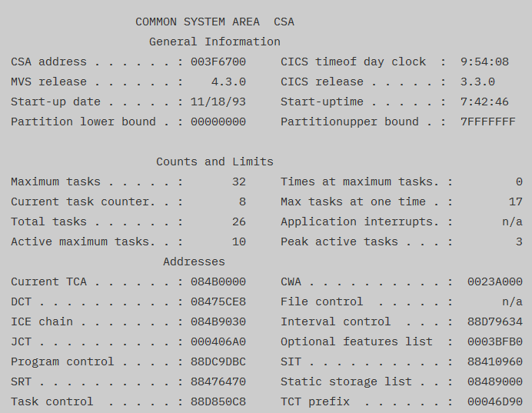Click the MVS release value 4.3.0
Image resolution: width=532 pixels, height=413 pixels.
tap(228, 82)
